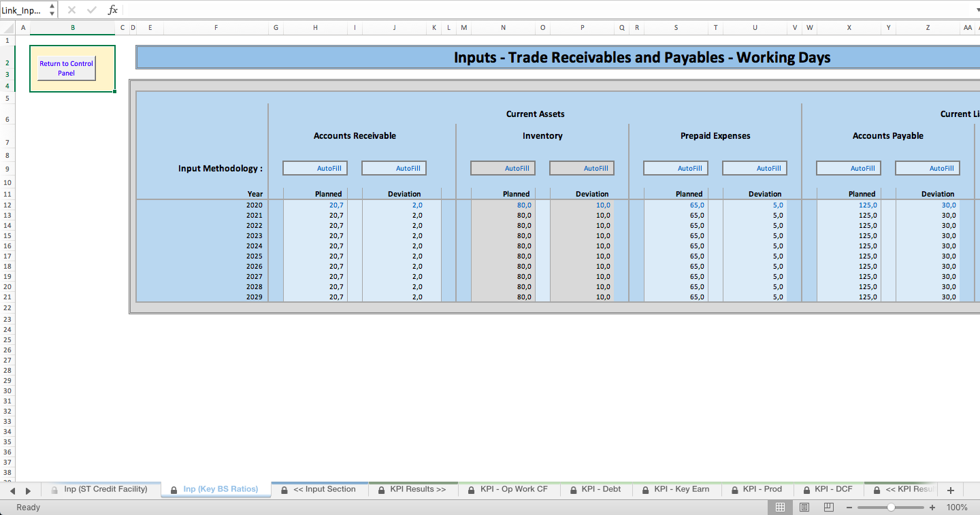Click the select-all corner of the grid

(7, 28)
